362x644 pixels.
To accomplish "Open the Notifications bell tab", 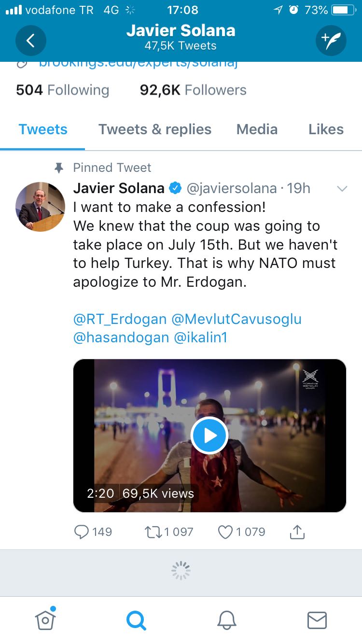I will coord(226,620).
